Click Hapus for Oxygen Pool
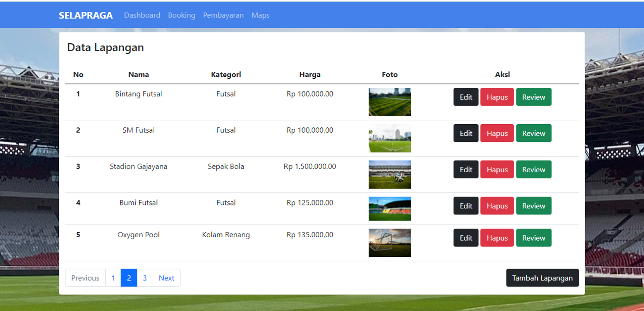 click(497, 238)
